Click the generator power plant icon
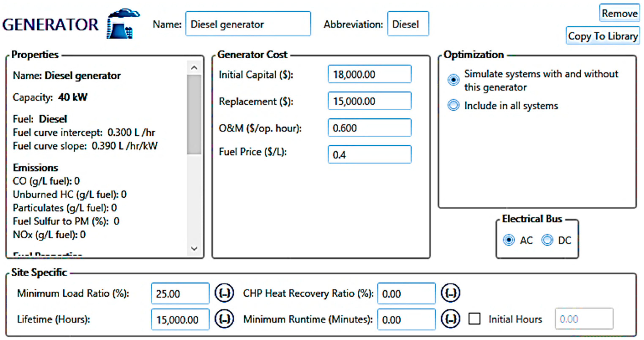The height and width of the screenshot is (340, 644). click(123, 25)
